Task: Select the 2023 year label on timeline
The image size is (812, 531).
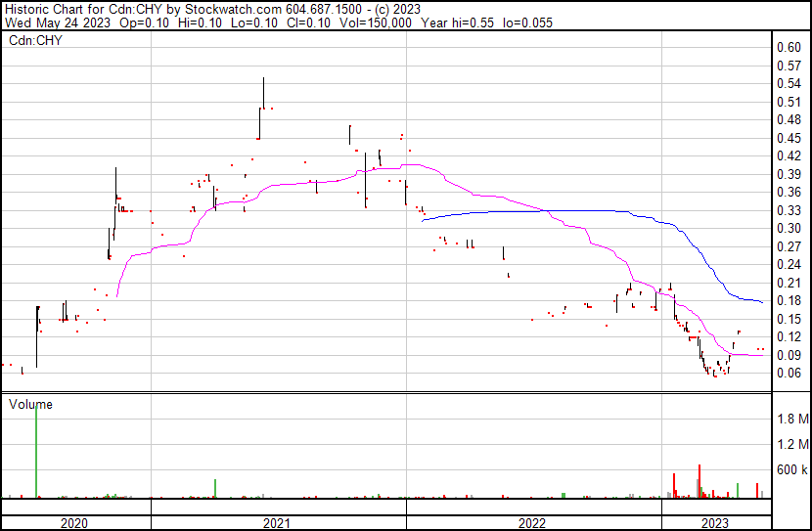Action: [715, 523]
